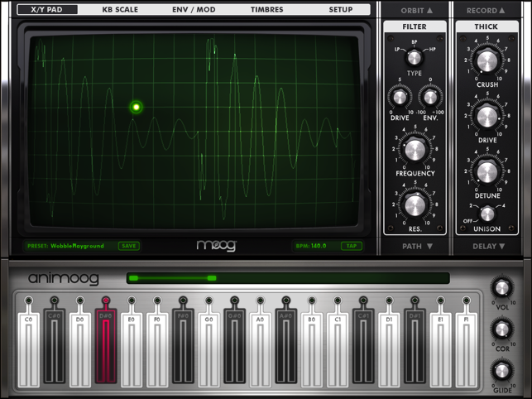Open the TIMBRES tab
This screenshot has height=399, width=532.
click(x=266, y=10)
